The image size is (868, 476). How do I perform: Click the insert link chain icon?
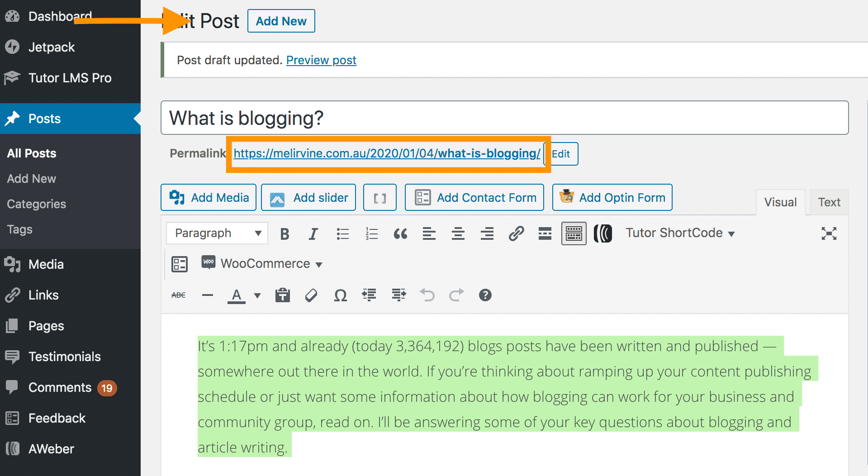tap(516, 233)
